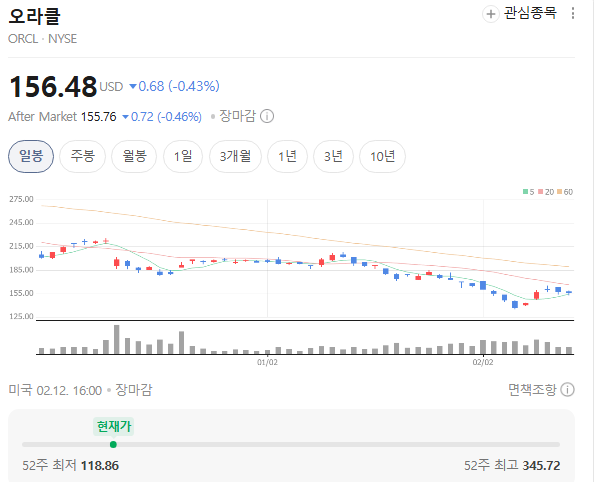This screenshot has height=482, width=605.
Task: Click the 오라클 stock title
Action: point(34,17)
